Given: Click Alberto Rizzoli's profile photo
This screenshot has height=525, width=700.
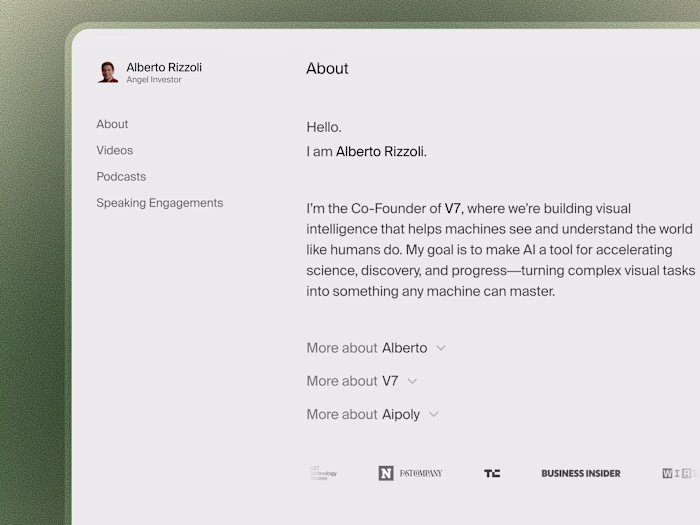Looking at the screenshot, I should pos(108,72).
